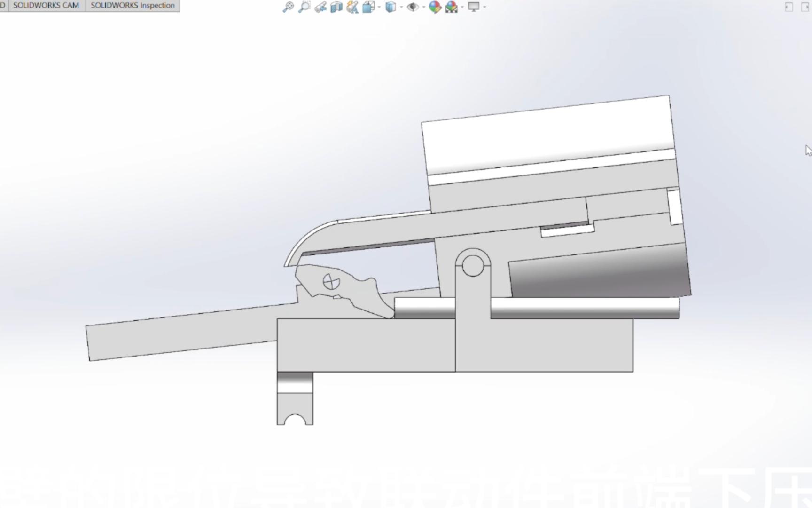Click the Apply Scene icon

pos(451,7)
